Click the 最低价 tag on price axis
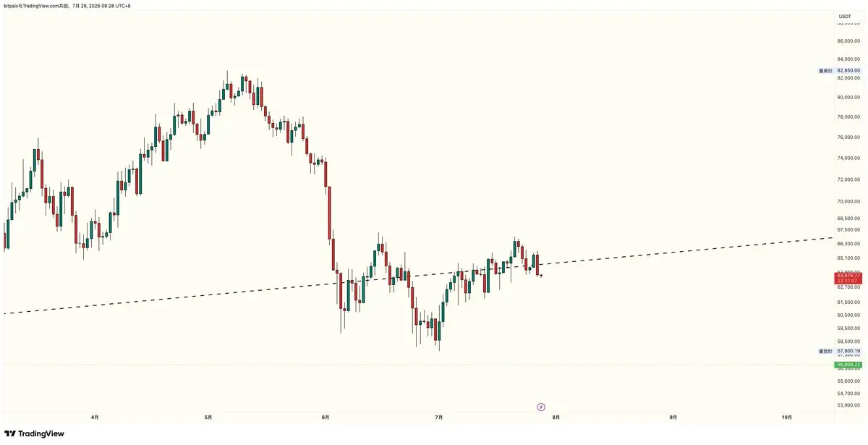Image resolution: width=868 pixels, height=445 pixels. (825, 351)
